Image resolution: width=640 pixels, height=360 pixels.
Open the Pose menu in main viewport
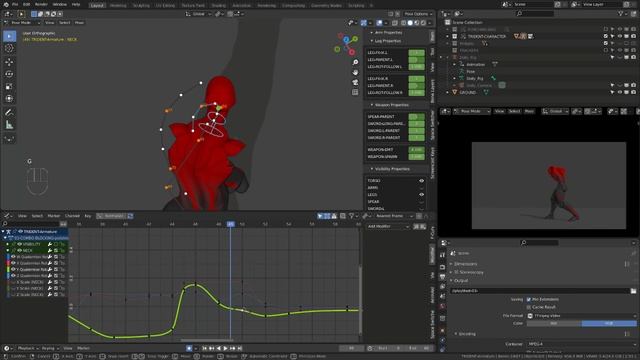coord(79,23)
